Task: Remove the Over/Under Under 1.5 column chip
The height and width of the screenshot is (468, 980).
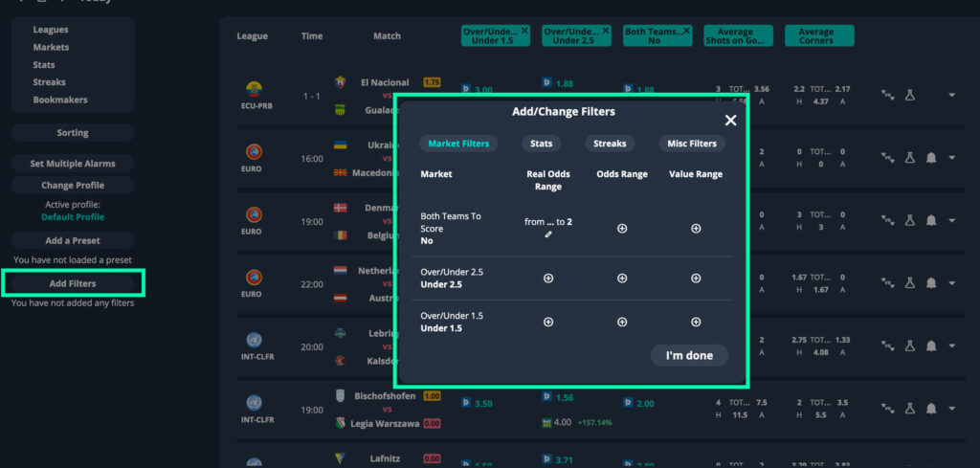Action: 524,30
